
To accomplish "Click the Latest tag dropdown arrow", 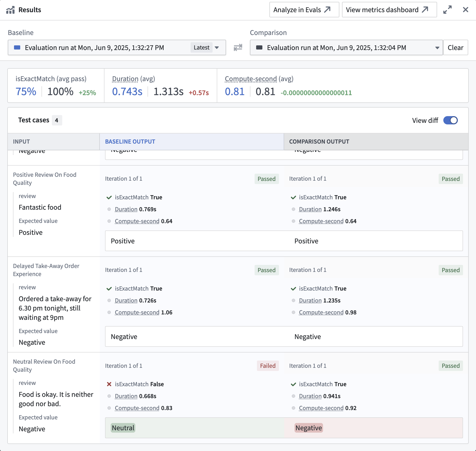I will pos(217,47).
